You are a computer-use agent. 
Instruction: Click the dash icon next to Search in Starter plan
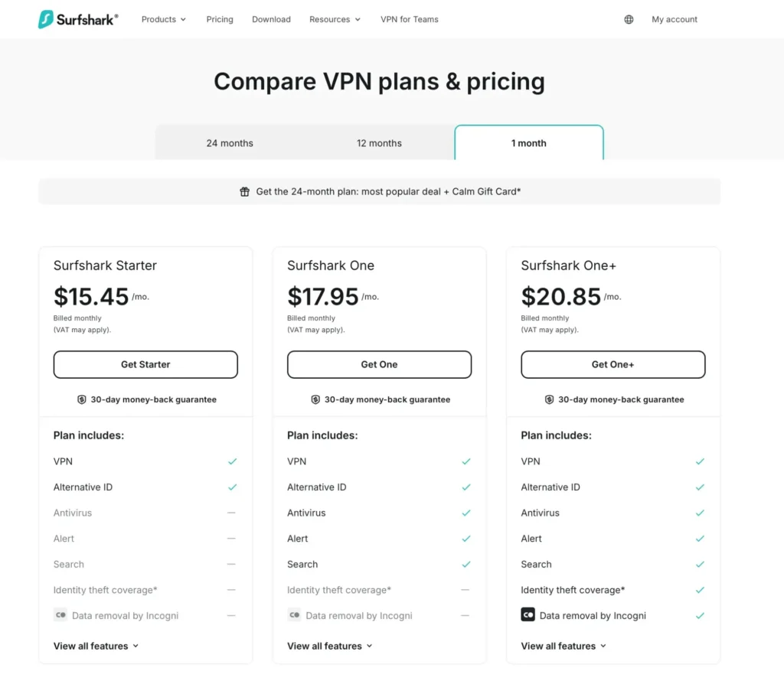232,564
